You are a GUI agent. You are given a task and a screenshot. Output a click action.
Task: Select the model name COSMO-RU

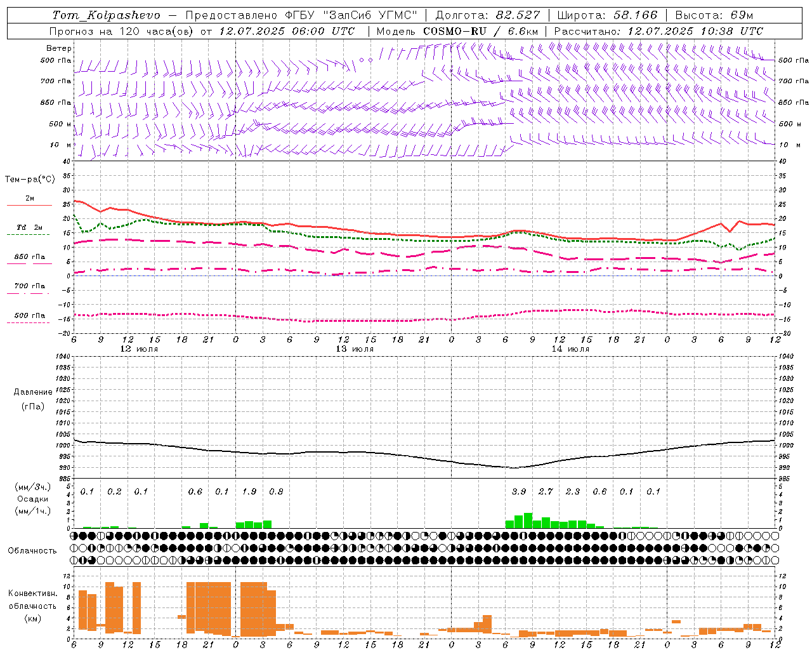[454, 31]
